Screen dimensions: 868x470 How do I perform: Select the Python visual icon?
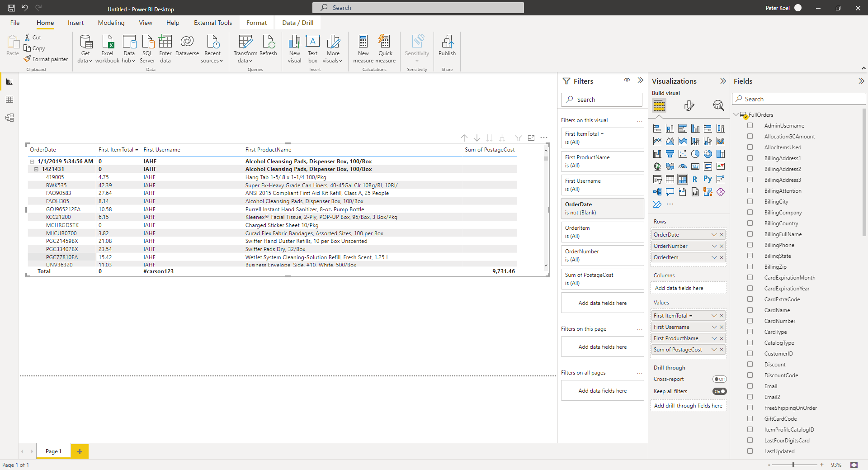(x=708, y=179)
